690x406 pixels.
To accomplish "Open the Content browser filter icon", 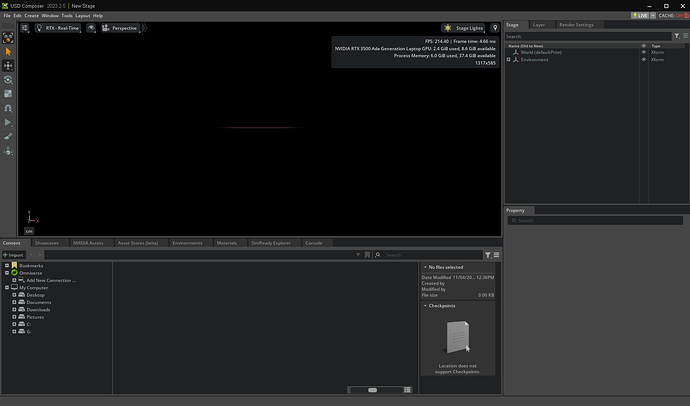I will pos(488,255).
